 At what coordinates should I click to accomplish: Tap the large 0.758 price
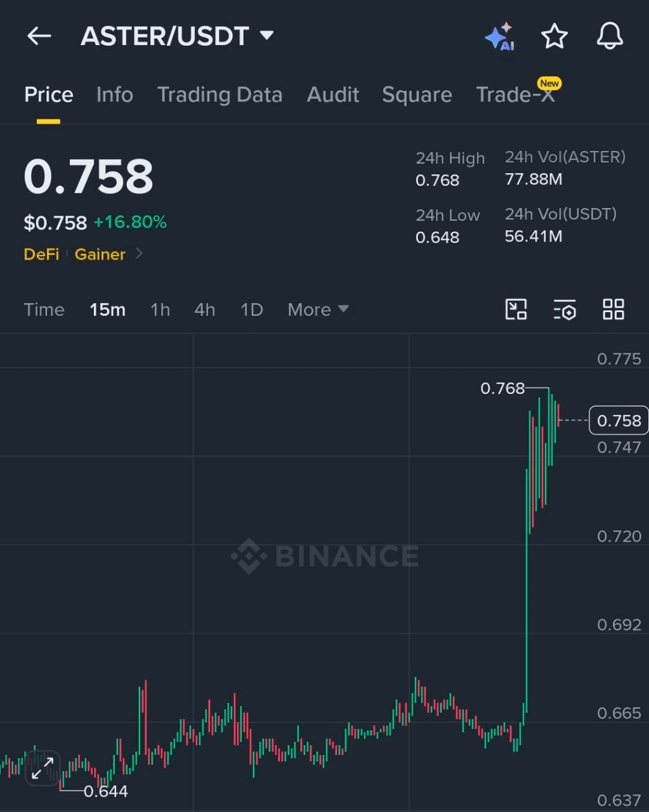click(x=89, y=176)
